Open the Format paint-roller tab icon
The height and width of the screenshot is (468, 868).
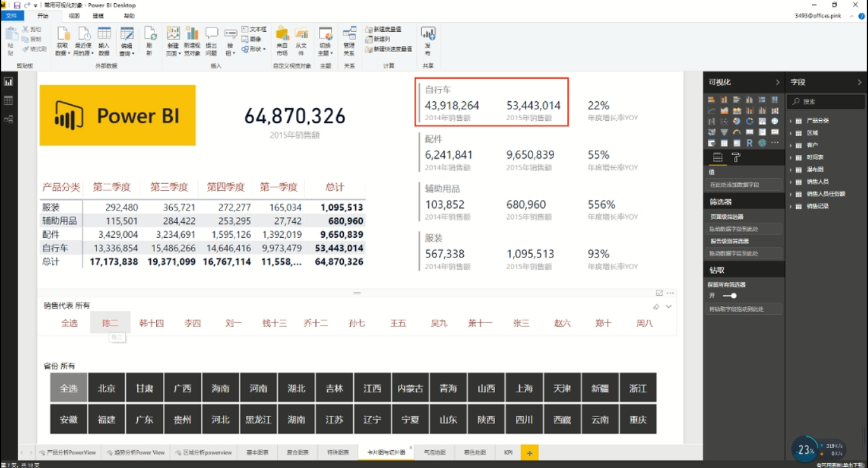click(x=736, y=157)
